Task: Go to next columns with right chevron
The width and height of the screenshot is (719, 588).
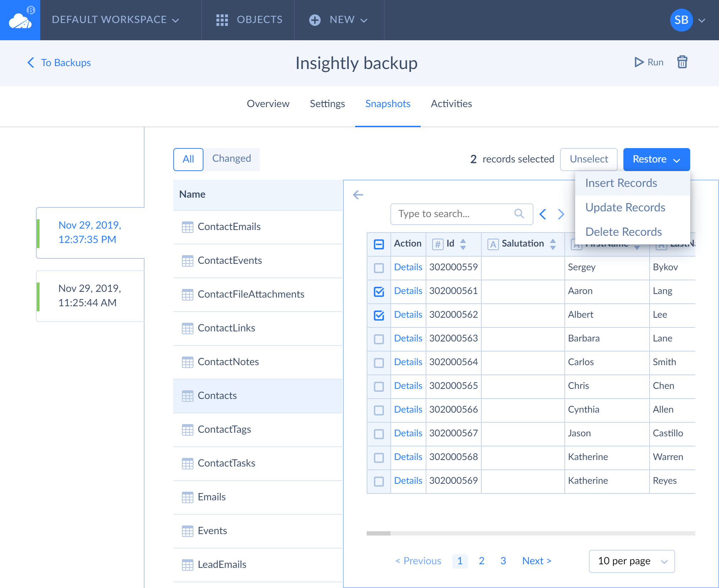Action: click(x=561, y=214)
